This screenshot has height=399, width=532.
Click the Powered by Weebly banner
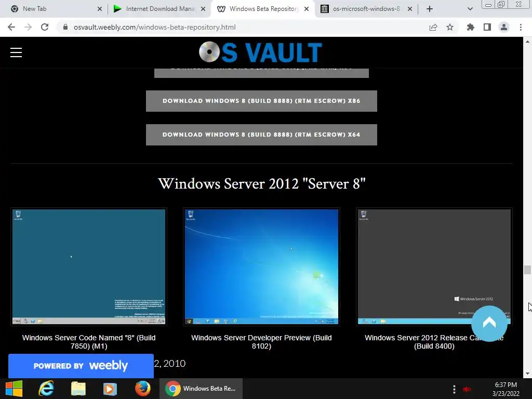(81, 366)
